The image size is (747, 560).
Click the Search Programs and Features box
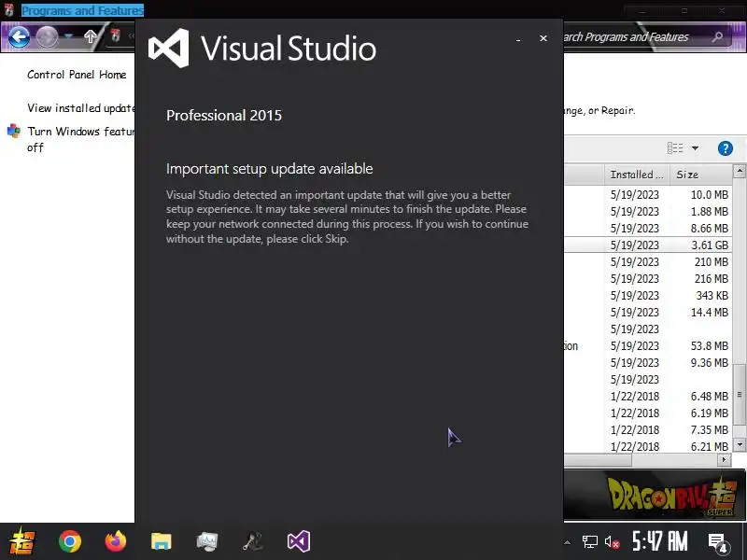pyautogui.click(x=647, y=37)
